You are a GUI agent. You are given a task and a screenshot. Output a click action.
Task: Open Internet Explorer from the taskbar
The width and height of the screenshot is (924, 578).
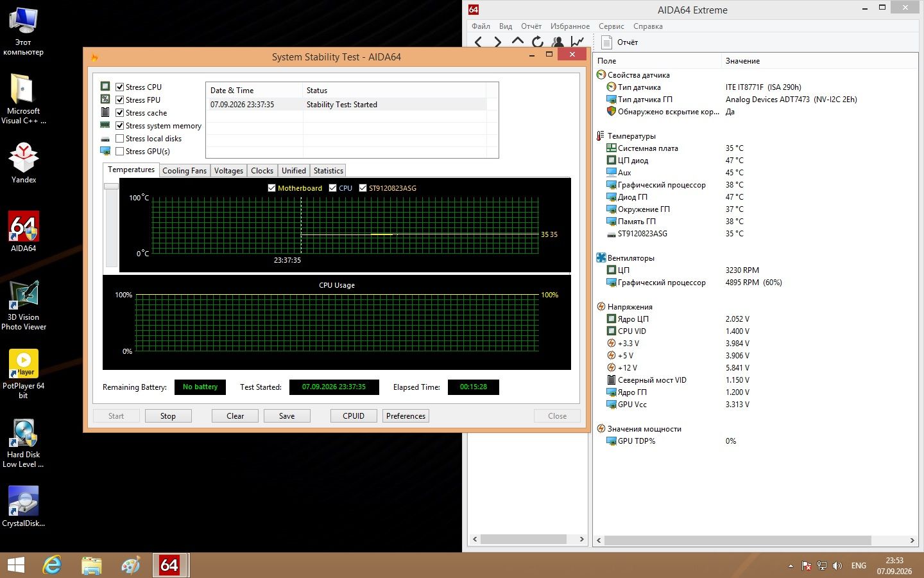[52, 565]
